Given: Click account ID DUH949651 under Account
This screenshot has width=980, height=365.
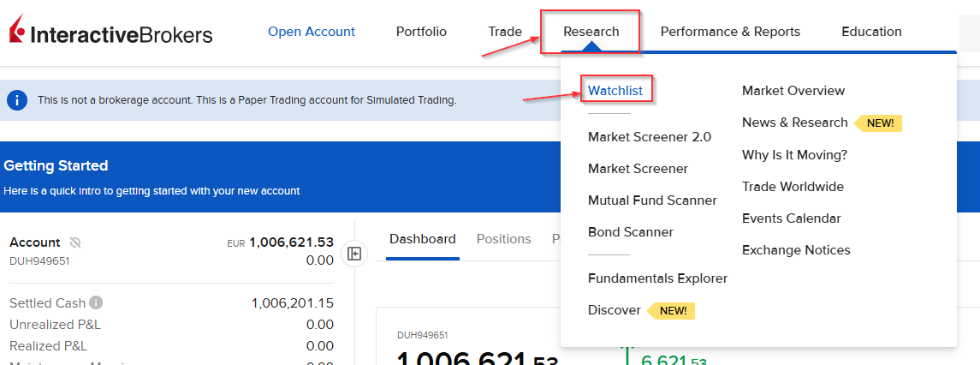Looking at the screenshot, I should click(x=39, y=261).
